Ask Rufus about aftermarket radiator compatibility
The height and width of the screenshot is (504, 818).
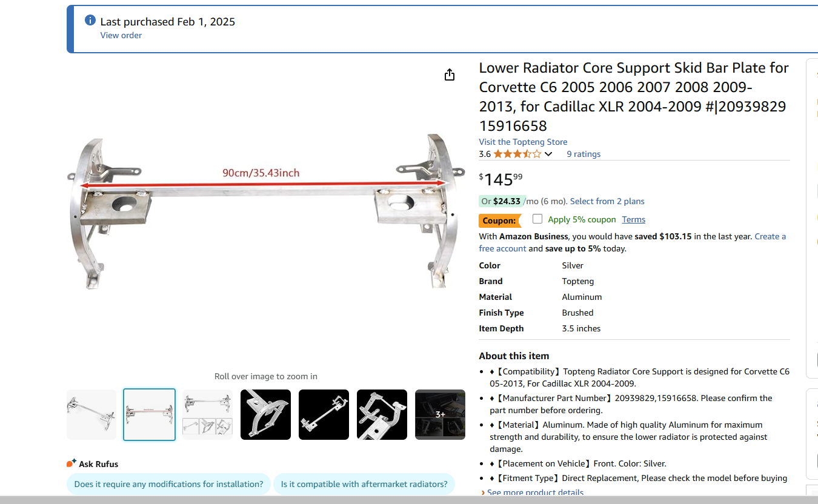(x=364, y=484)
